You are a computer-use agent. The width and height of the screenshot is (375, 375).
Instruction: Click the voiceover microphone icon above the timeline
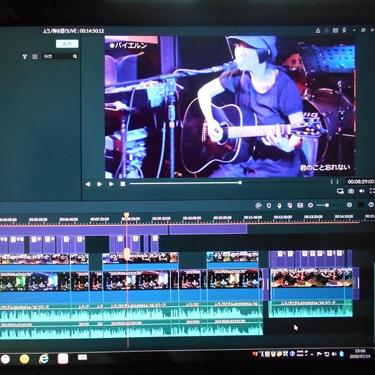pos(279,206)
